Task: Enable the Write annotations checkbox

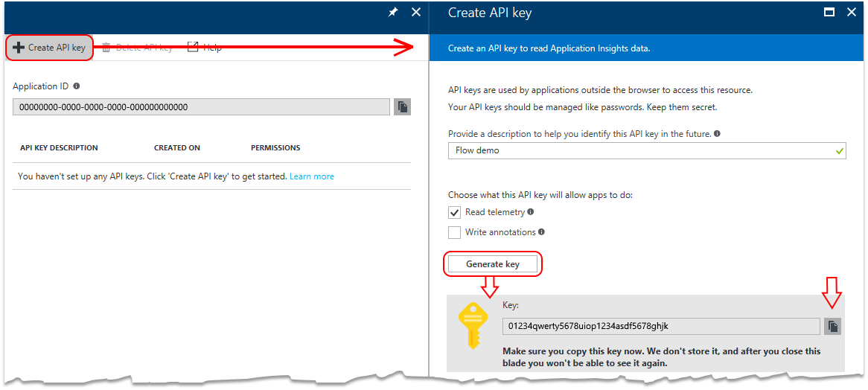Action: click(x=455, y=232)
